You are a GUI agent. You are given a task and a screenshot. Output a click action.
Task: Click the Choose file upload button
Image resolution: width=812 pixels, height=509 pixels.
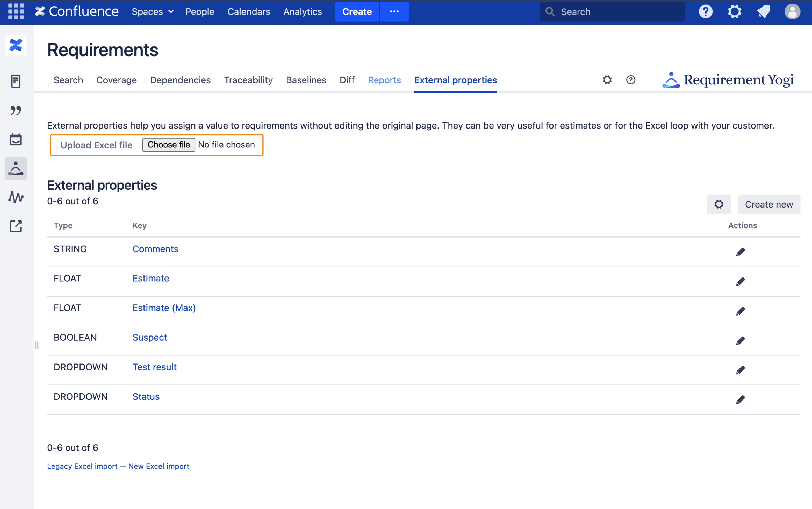click(x=168, y=145)
